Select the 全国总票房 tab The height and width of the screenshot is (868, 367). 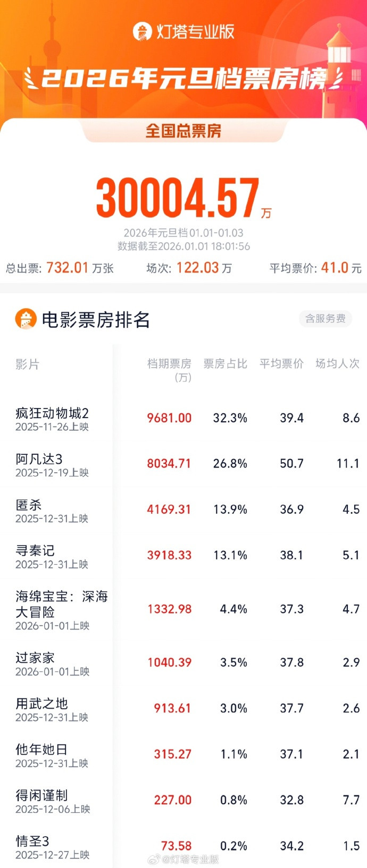pyautogui.click(x=183, y=131)
